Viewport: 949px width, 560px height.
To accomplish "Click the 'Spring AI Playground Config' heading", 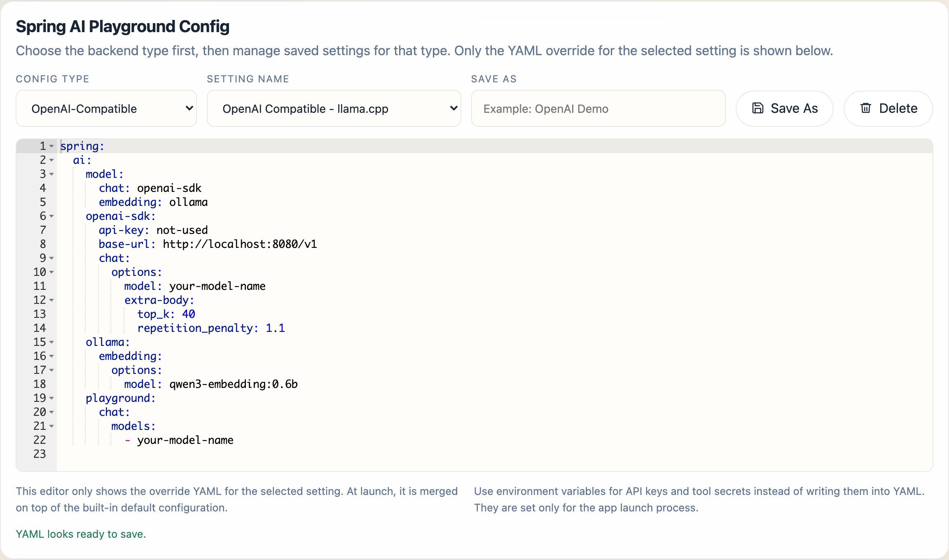I will (123, 26).
